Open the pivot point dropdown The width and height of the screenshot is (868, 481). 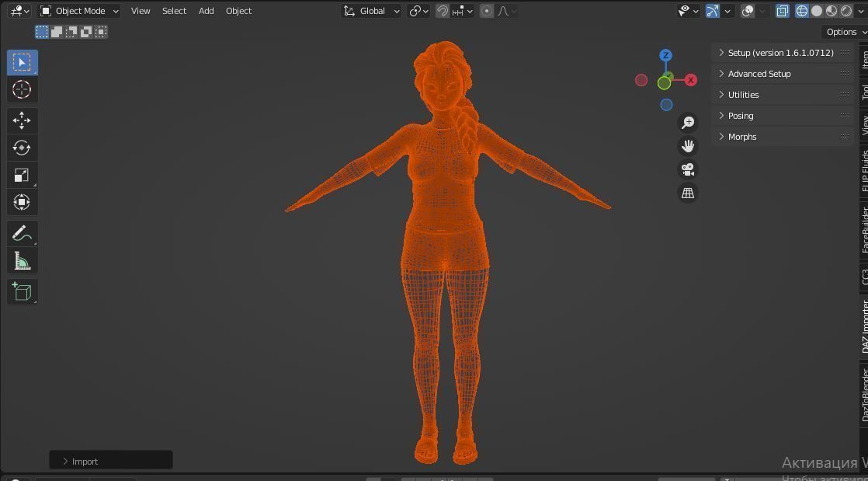tap(419, 11)
